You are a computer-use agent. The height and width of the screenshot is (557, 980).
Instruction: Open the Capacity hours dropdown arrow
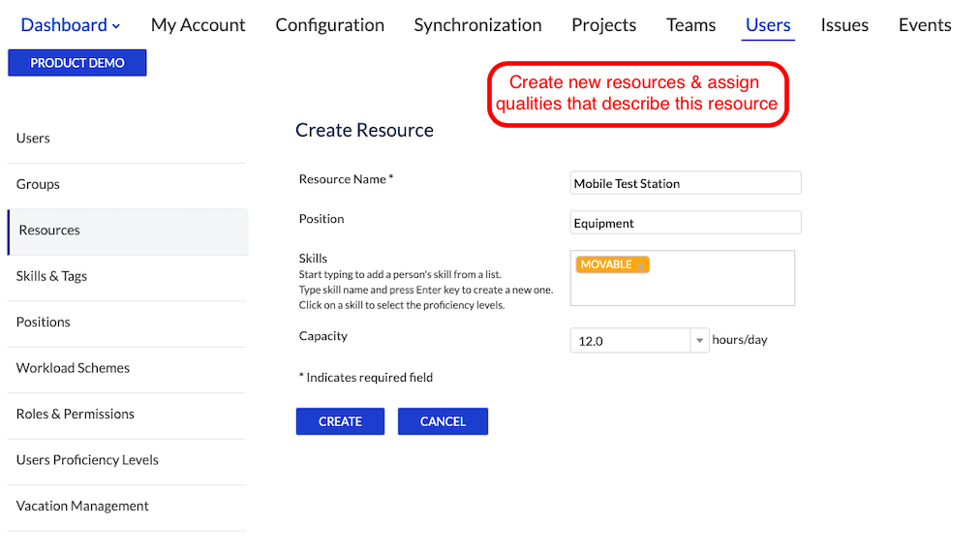click(699, 341)
